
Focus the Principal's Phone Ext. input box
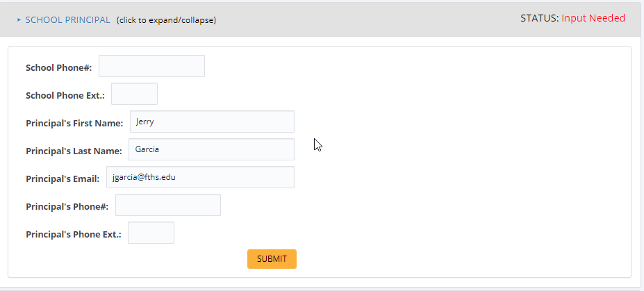(x=151, y=233)
